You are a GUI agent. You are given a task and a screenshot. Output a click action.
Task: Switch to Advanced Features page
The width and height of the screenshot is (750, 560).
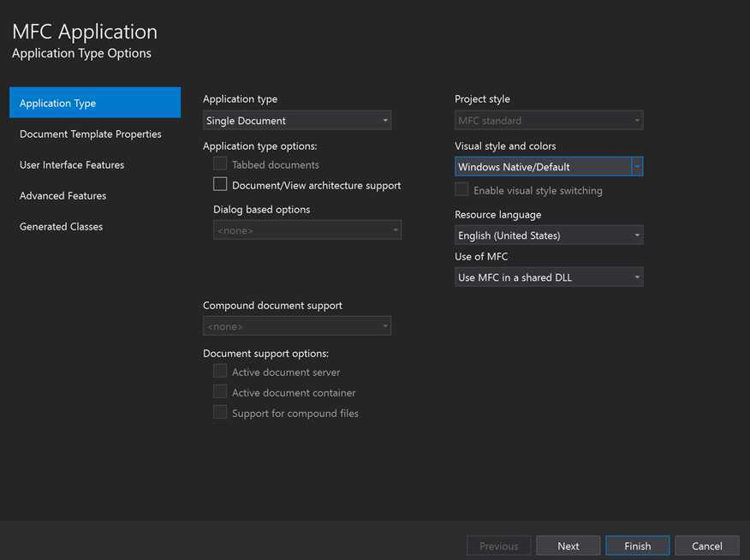pyautogui.click(x=62, y=195)
